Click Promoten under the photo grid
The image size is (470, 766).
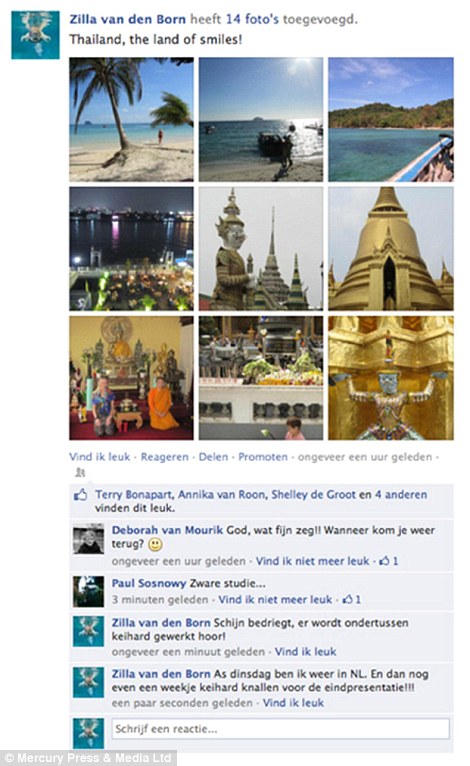[x=263, y=457]
